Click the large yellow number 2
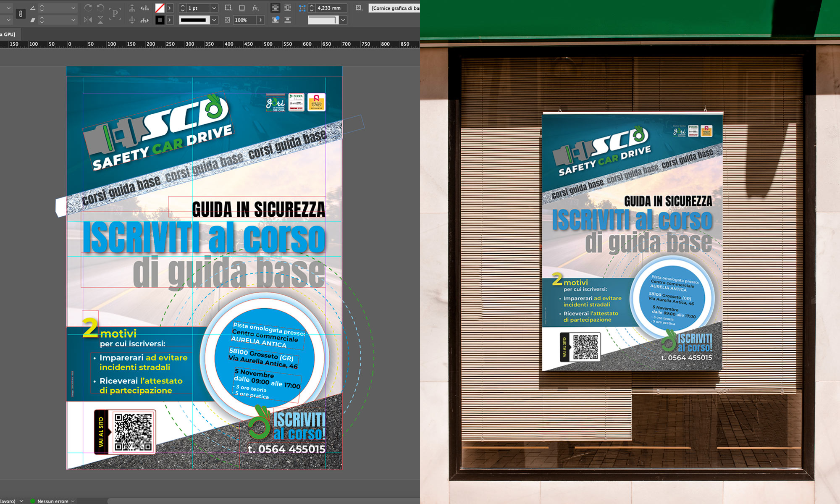The height and width of the screenshot is (504, 840). point(90,328)
